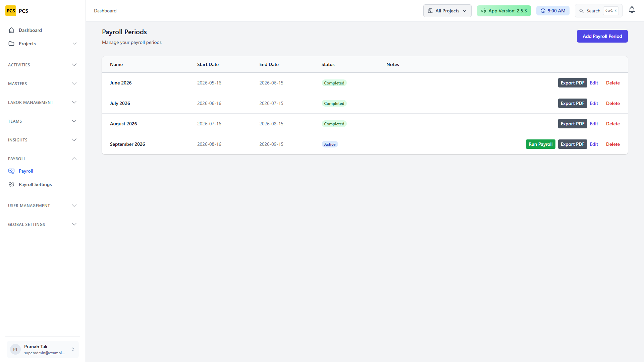Export PDF for July 2026
The width and height of the screenshot is (644, 362).
572,103
